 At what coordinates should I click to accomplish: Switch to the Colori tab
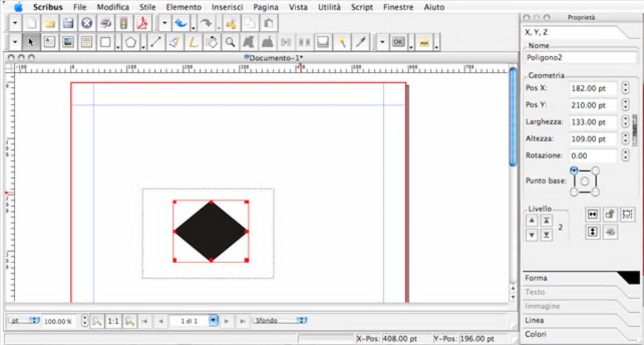tap(537, 334)
